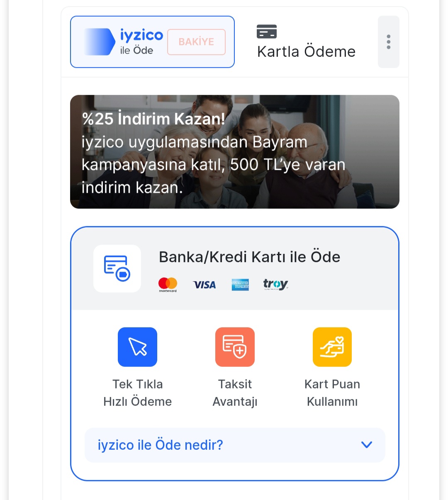Switch to the Kartla Ödeme tab
448x500 pixels.
[x=306, y=51]
